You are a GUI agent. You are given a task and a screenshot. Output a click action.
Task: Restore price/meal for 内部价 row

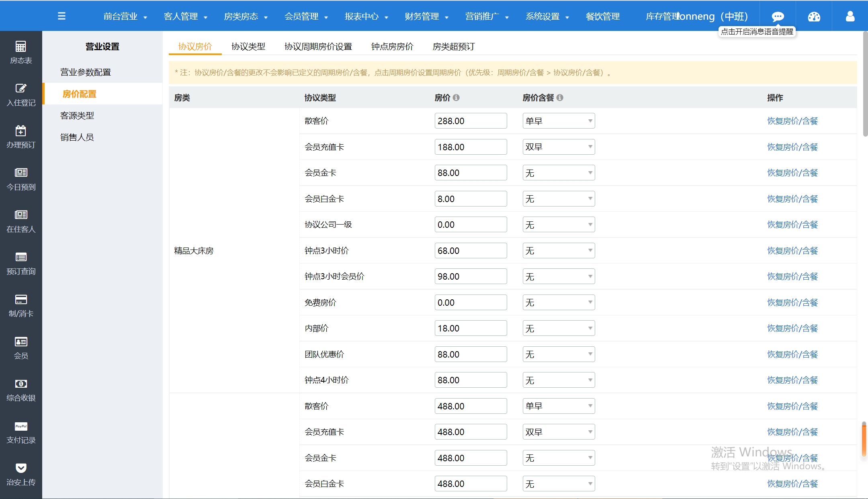(x=792, y=328)
